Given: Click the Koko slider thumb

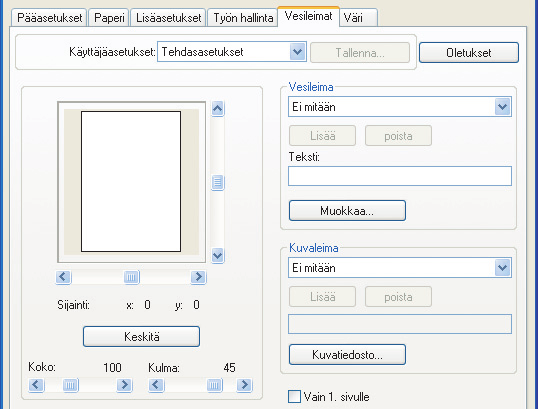Looking at the screenshot, I should coord(71,385).
